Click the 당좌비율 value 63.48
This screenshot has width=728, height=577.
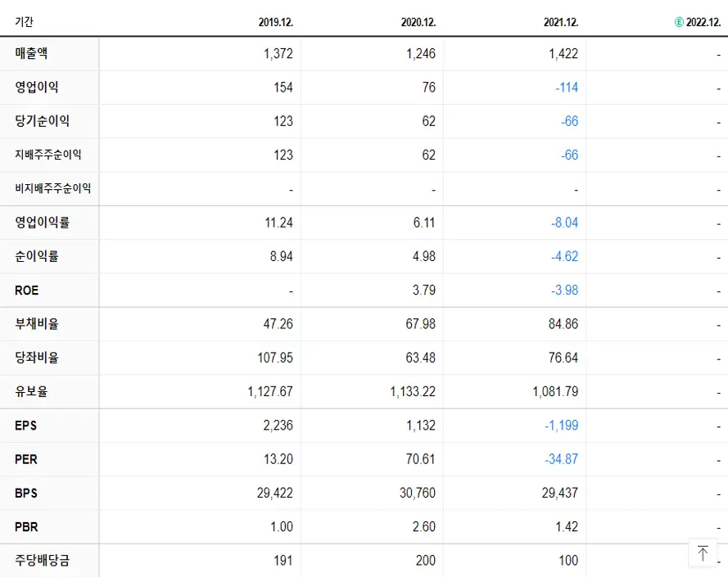tap(421, 358)
